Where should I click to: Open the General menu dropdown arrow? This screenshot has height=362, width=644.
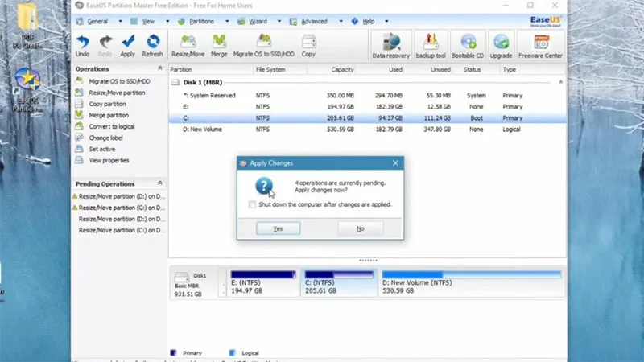pyautogui.click(x=120, y=22)
